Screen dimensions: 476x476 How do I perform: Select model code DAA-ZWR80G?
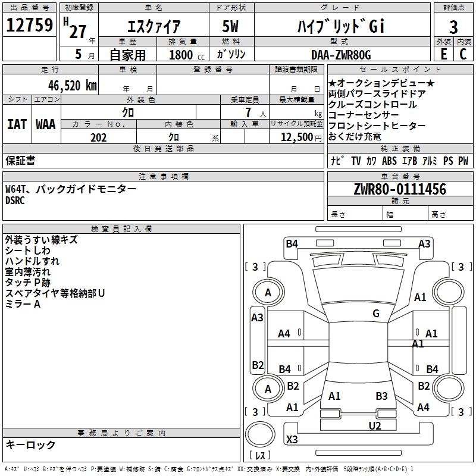click(341, 55)
